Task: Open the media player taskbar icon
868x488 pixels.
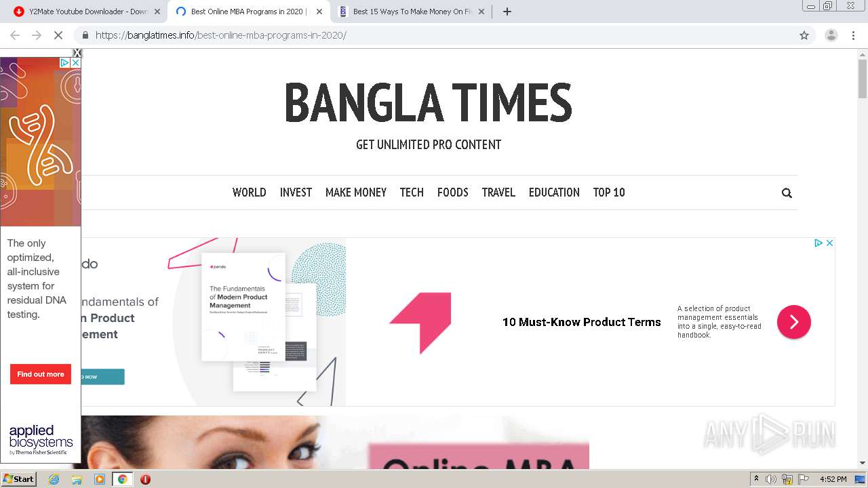Action: tap(100, 479)
